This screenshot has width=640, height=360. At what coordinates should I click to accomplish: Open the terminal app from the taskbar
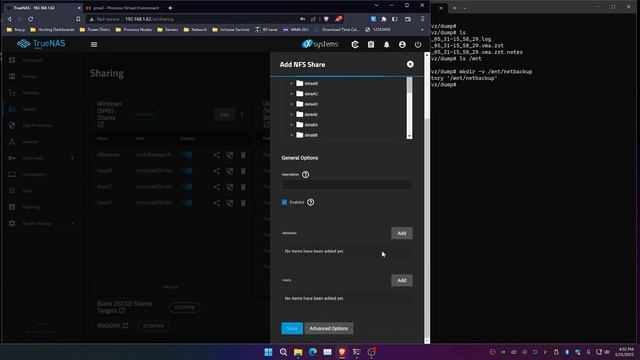click(356, 352)
